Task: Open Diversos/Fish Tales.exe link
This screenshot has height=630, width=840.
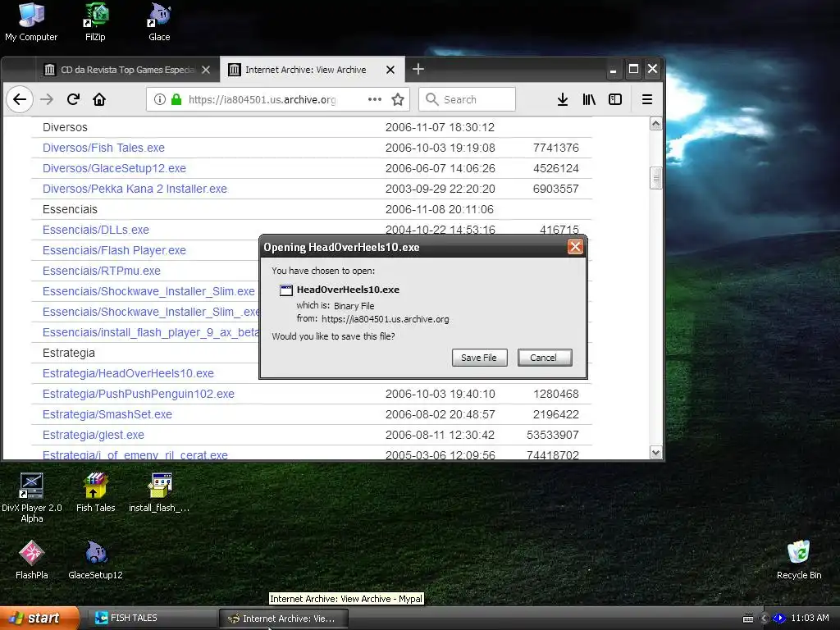Action: 103,148
